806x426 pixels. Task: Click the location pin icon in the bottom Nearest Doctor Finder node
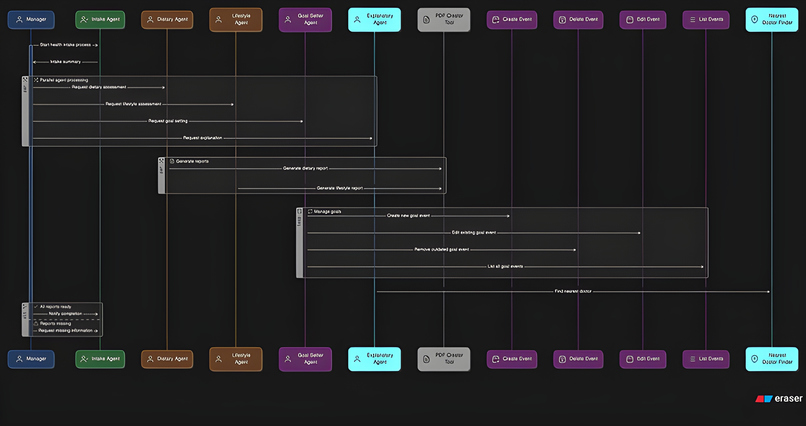pos(755,359)
